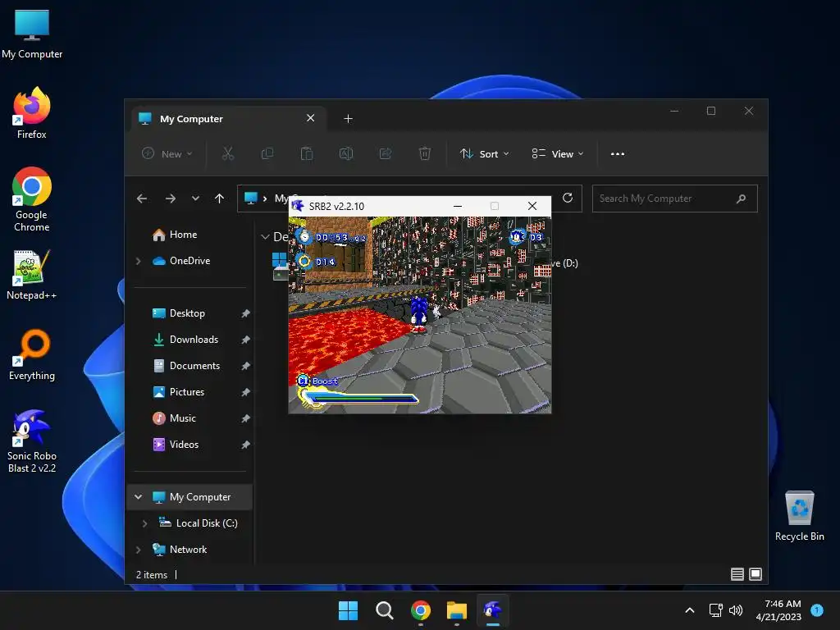Collapse the Devices group header chevron
Screen dimensions: 840x630
265,237
